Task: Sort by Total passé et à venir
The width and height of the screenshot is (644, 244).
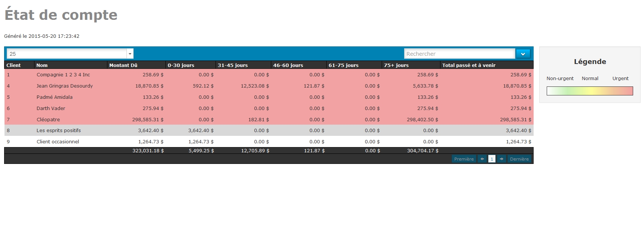Action: point(468,65)
